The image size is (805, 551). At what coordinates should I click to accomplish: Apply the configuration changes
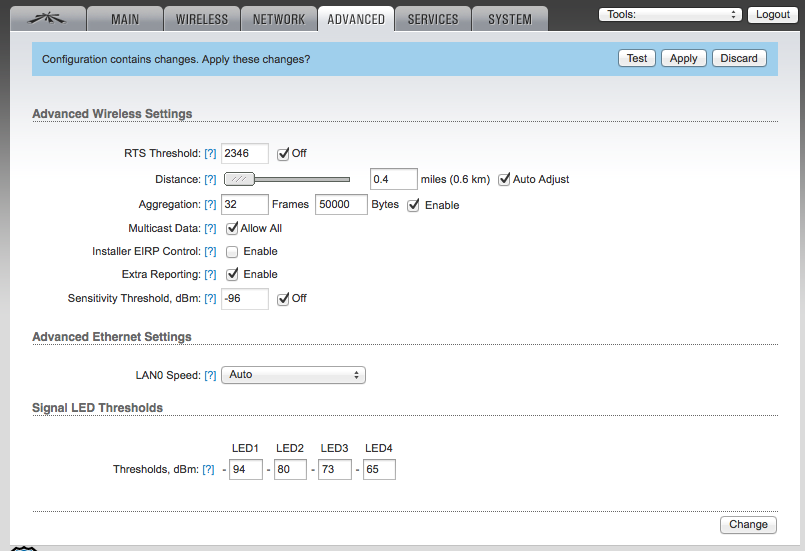click(x=683, y=58)
